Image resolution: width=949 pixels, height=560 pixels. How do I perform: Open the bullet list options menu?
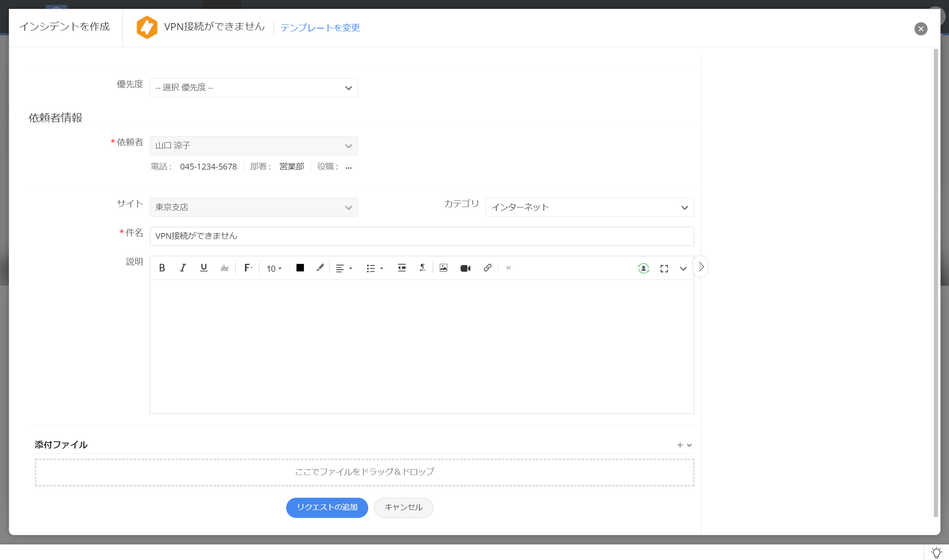[x=375, y=268]
